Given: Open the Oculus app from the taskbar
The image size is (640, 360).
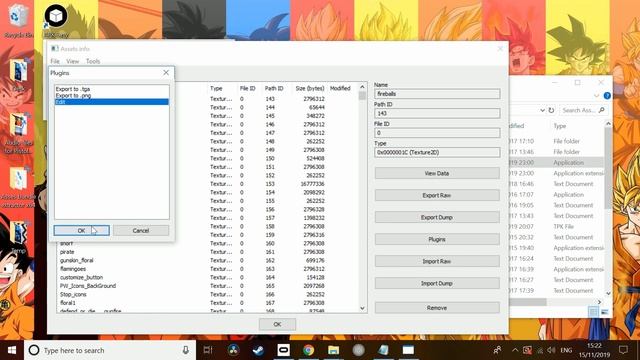Looking at the screenshot, I should pyautogui.click(x=283, y=350).
